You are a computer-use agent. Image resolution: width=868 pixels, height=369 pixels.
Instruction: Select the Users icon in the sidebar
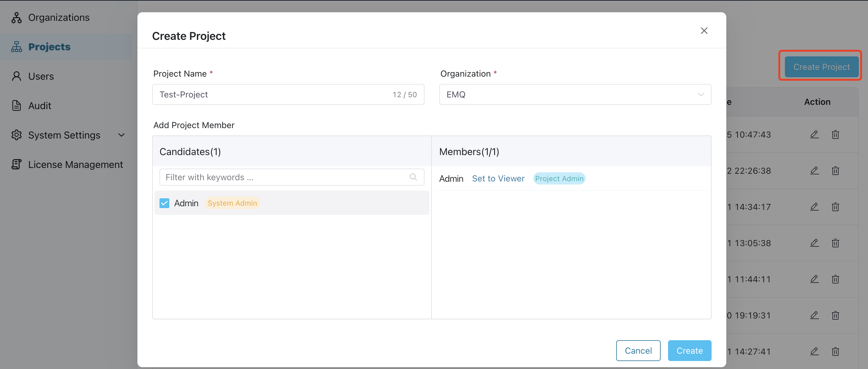[x=16, y=76]
